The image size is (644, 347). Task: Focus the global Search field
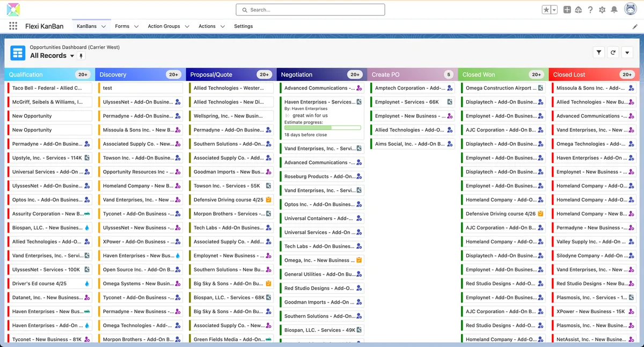pyautogui.click(x=310, y=10)
